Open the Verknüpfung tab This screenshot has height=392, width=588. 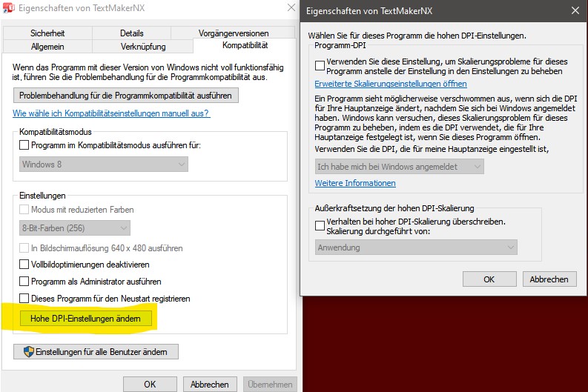coord(143,47)
